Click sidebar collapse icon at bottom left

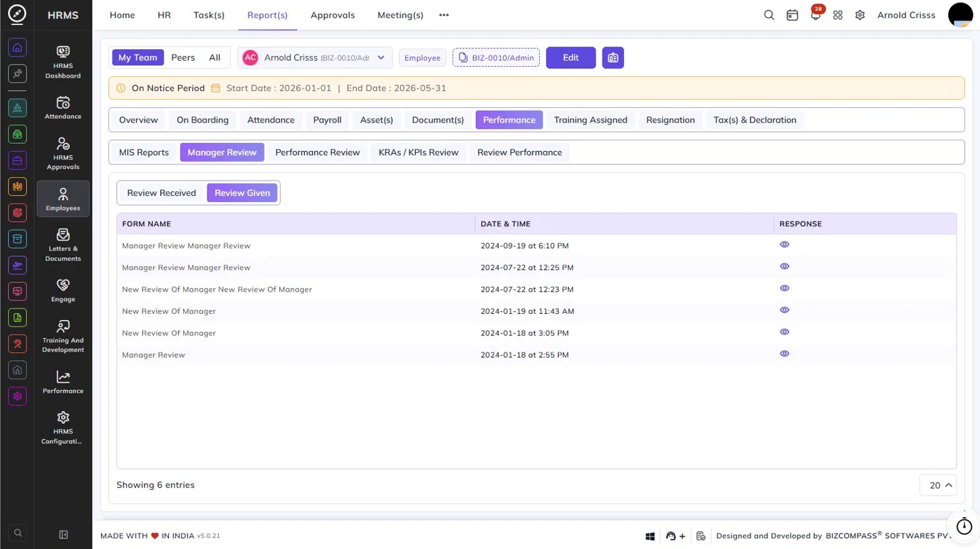pos(64,535)
